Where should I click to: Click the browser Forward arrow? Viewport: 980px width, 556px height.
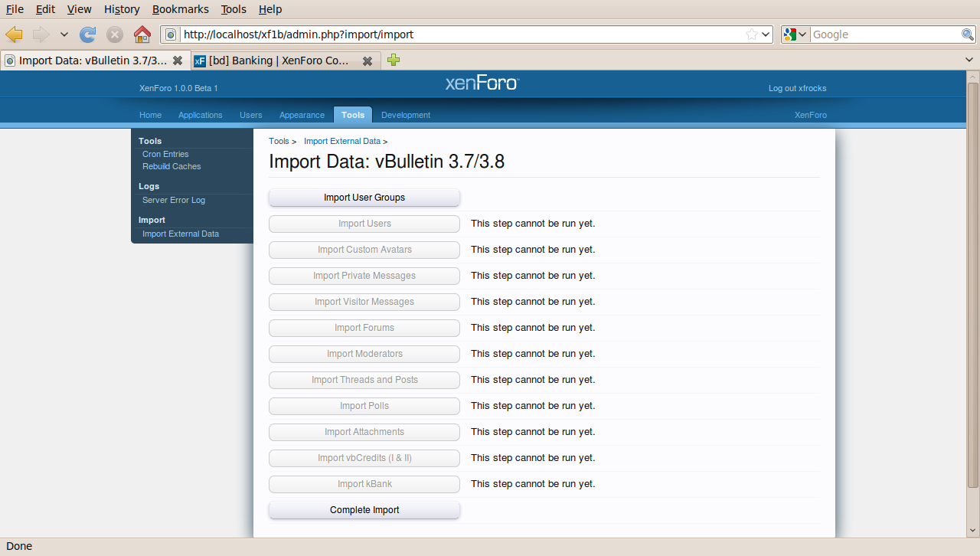pos(41,34)
